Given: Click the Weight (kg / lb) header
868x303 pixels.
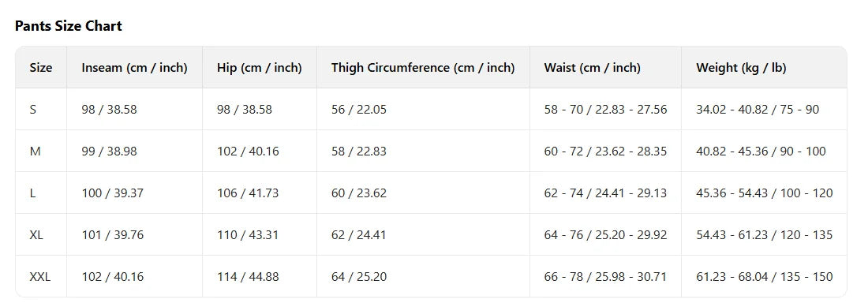Looking at the screenshot, I should click(x=741, y=68).
